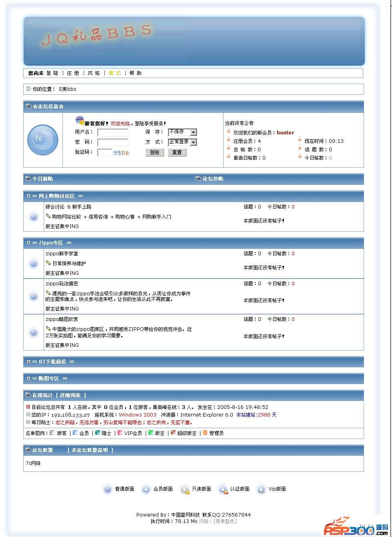
Task: Open new member hunter's profile
Action: [x=285, y=132]
